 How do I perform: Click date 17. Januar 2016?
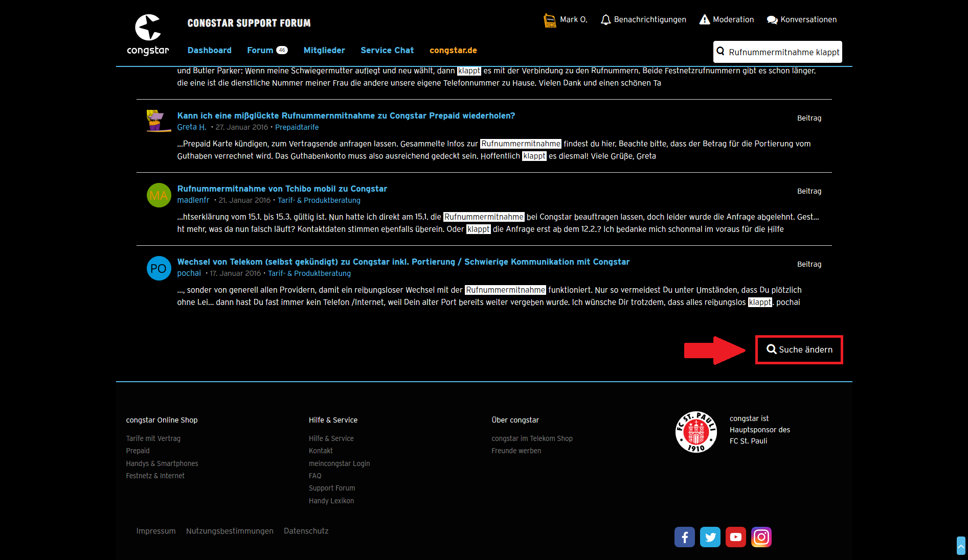point(235,273)
